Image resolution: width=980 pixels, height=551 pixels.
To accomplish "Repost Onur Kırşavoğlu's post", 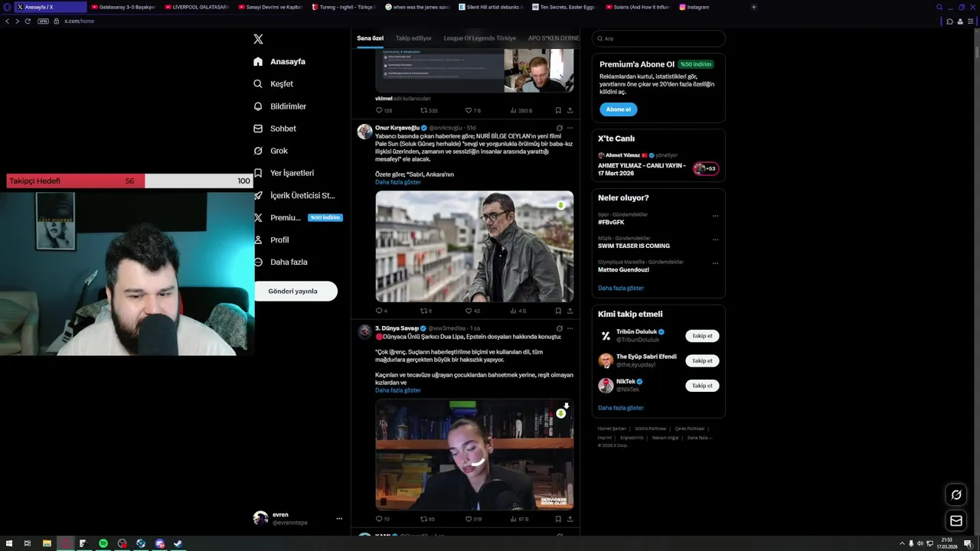I will point(426,311).
